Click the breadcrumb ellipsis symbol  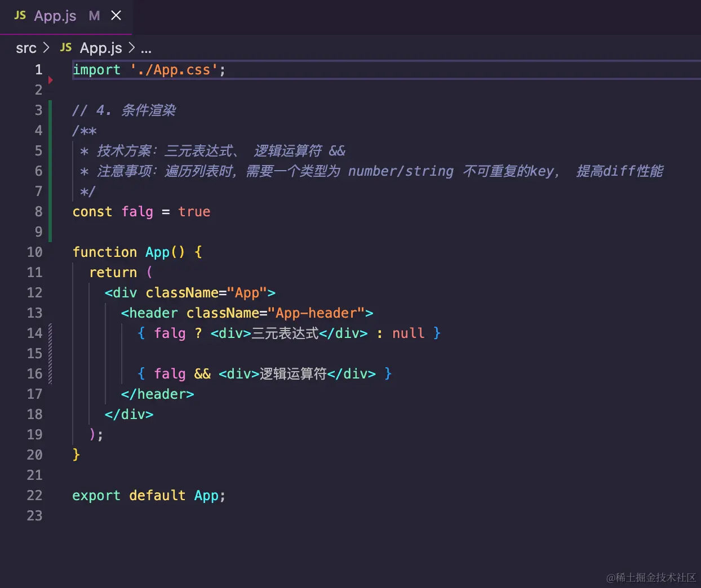coord(146,50)
